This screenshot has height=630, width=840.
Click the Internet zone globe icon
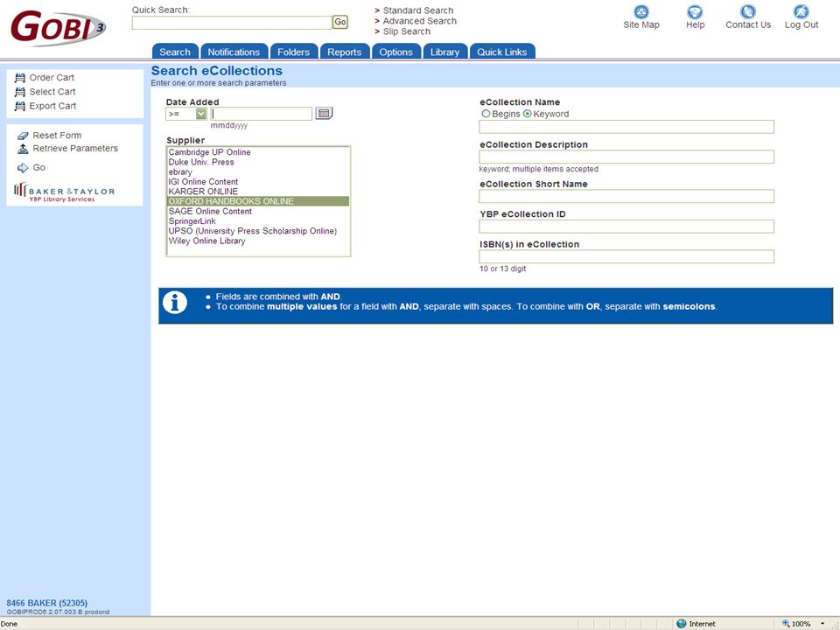(682, 624)
